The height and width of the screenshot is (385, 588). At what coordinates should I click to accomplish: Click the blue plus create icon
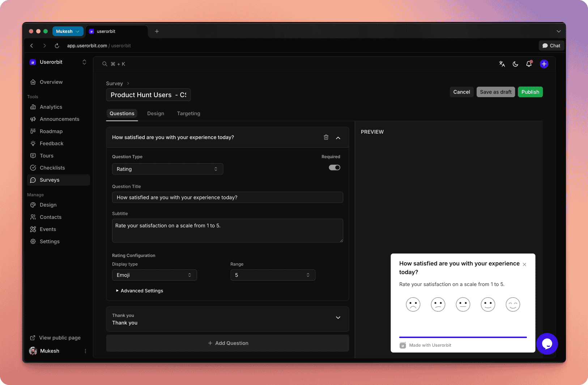click(x=544, y=64)
